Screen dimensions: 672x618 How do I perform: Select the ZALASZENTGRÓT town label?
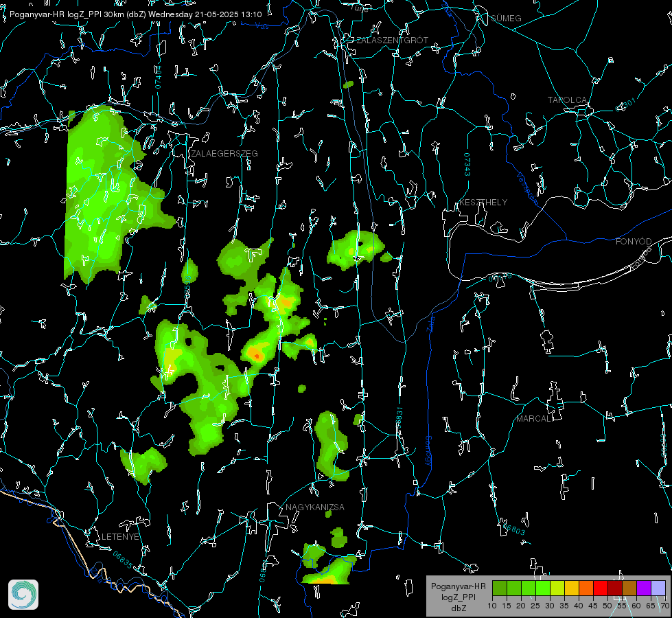tap(392, 40)
